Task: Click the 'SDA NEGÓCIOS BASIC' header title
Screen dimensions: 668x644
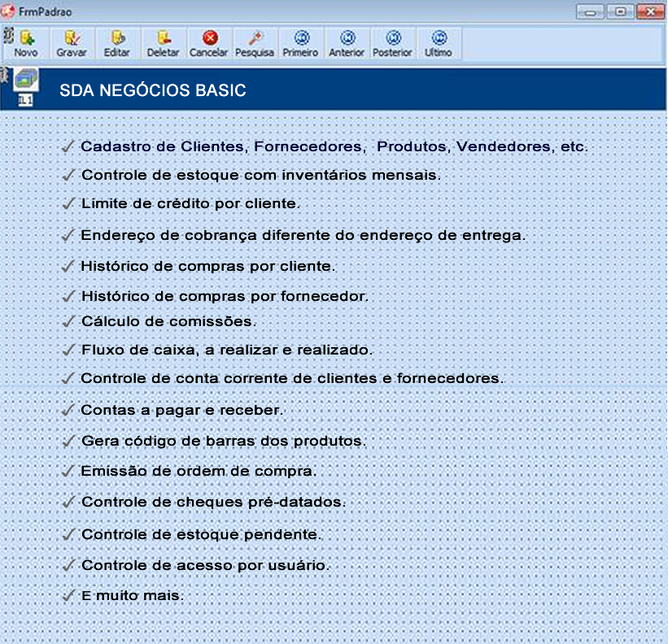Action: (x=152, y=90)
